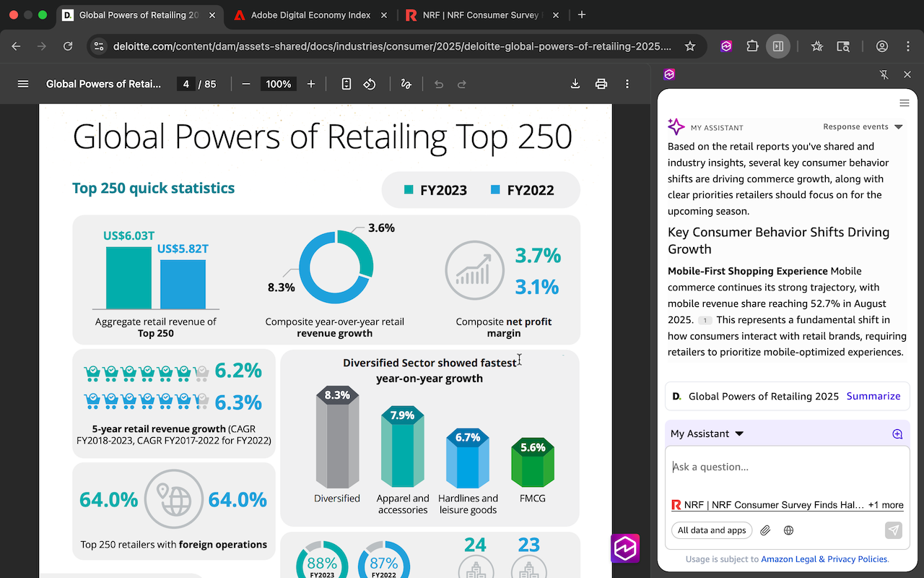Viewport: 924px width, 578px height.
Task: Switch to Adobe Digital Economy Index tab
Action: (x=310, y=15)
